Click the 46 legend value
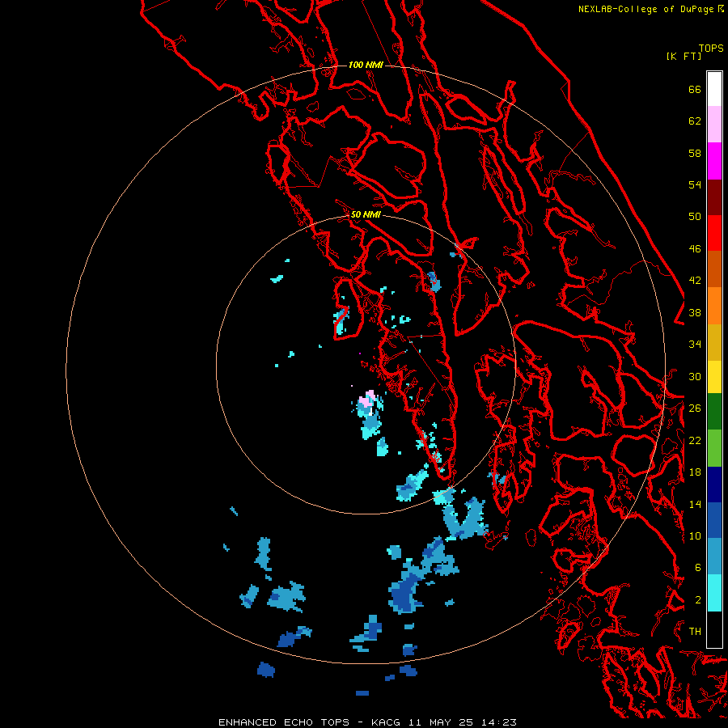Screen dimensions: 728x728 [695, 249]
